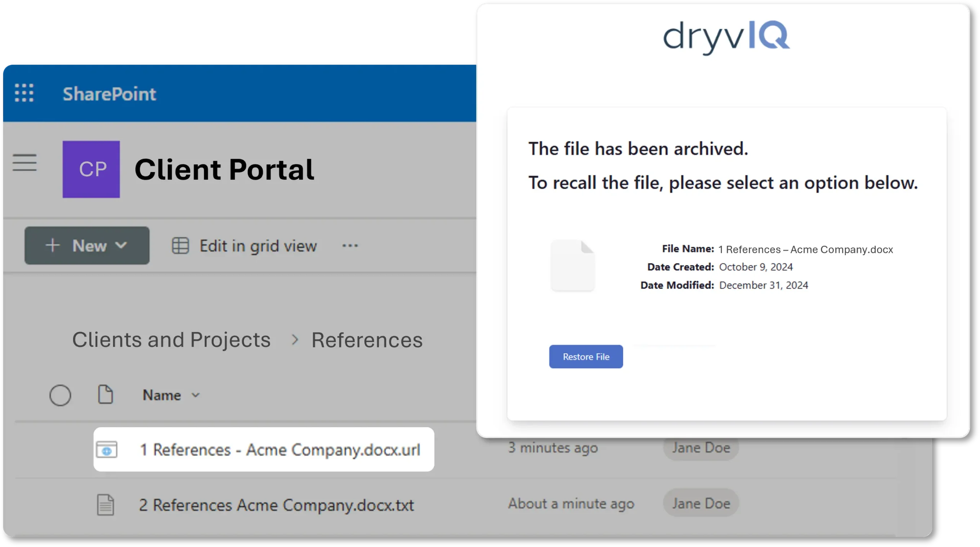Click Jane Doe on the 1 References row
Screen dimensions: 980x547
point(701,448)
